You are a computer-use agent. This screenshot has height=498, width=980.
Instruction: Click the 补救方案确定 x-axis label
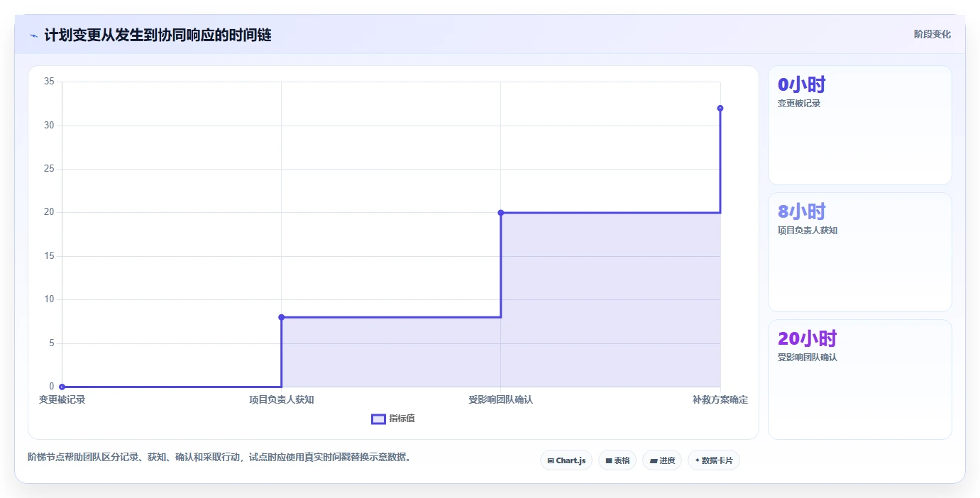720,399
